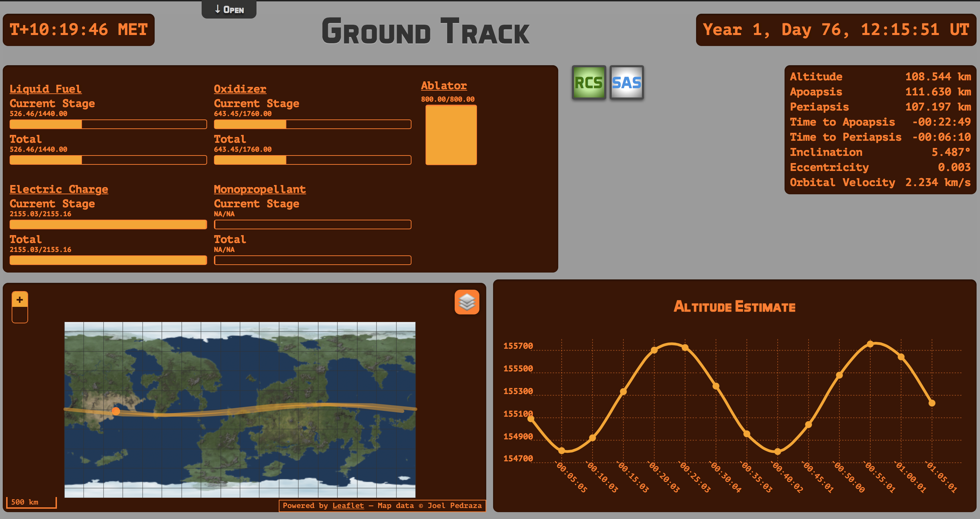Click the Electric Charge heading
This screenshot has width=980, height=519.
(x=59, y=189)
